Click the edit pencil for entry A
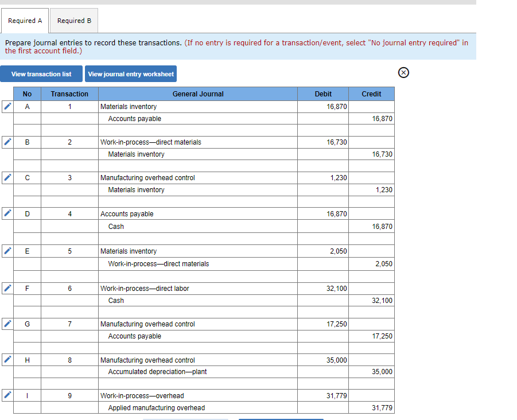Viewport: 517px width, 420px height. pyautogui.click(x=6, y=106)
